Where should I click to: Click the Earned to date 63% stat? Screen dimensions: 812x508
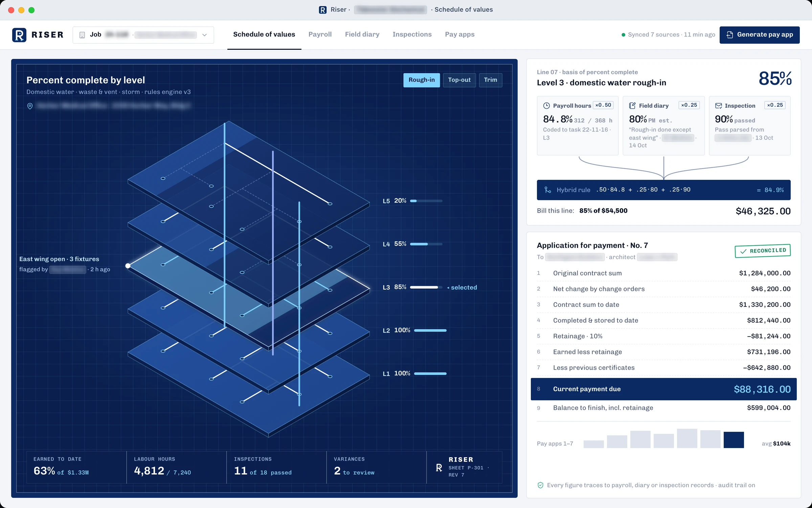76,467
